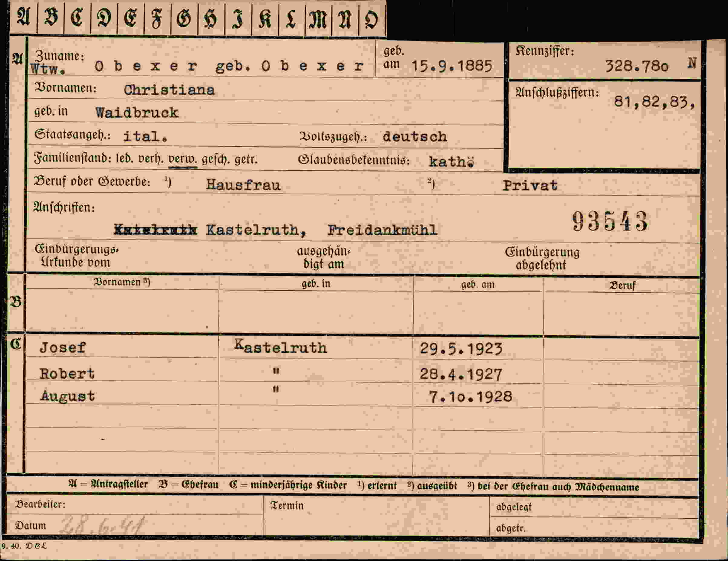Click the date '7.10.1928'
Viewport: 728px width, 561px height.
point(470,397)
